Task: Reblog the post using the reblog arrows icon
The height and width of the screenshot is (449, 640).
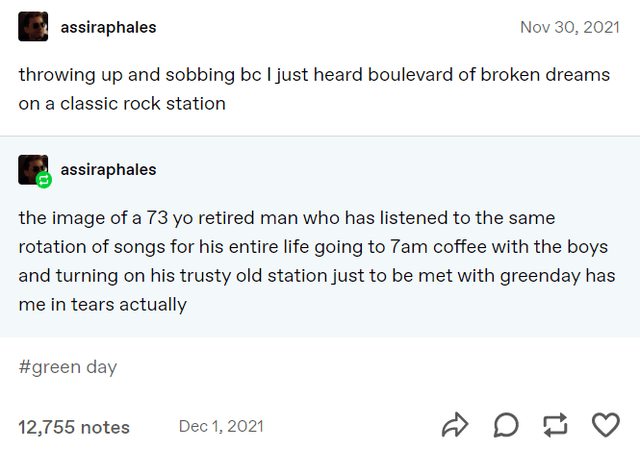Action: pos(555,426)
